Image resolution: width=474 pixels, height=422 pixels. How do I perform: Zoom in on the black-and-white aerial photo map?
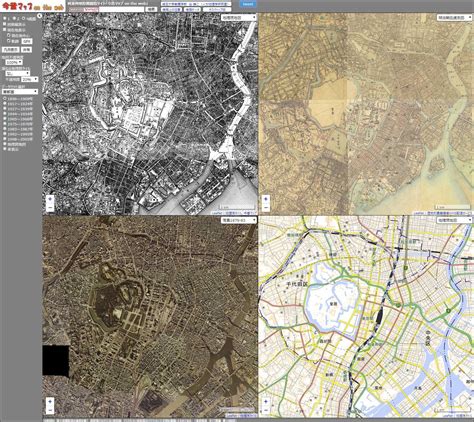[50, 199]
